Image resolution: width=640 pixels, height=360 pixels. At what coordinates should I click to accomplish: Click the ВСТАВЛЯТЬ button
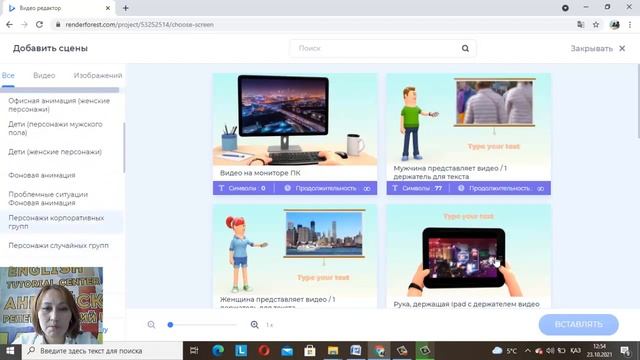pos(578,324)
